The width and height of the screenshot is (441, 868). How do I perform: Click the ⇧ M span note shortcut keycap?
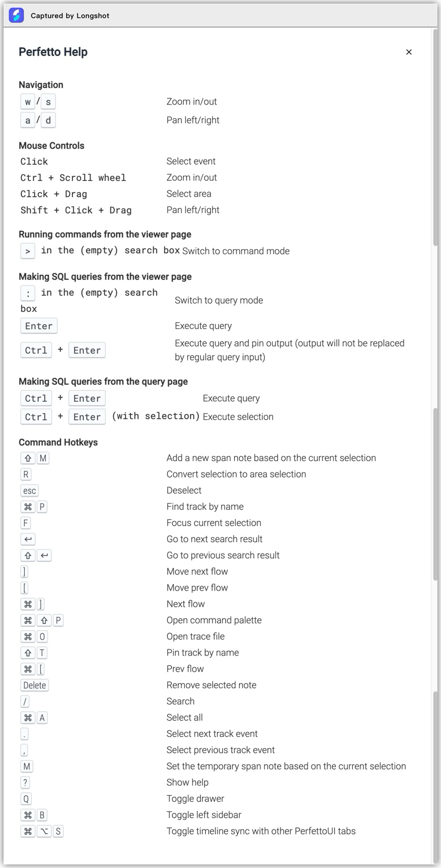coord(33,458)
